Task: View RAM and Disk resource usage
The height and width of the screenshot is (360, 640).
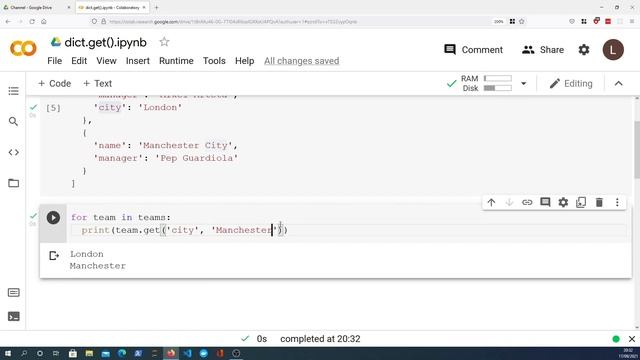Action: tap(486, 83)
